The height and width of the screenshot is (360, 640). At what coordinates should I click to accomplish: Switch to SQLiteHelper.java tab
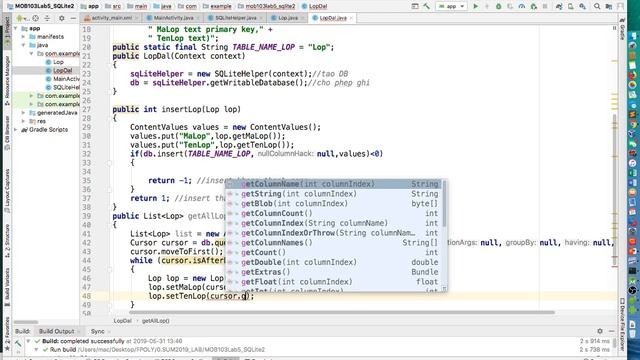(x=236, y=18)
